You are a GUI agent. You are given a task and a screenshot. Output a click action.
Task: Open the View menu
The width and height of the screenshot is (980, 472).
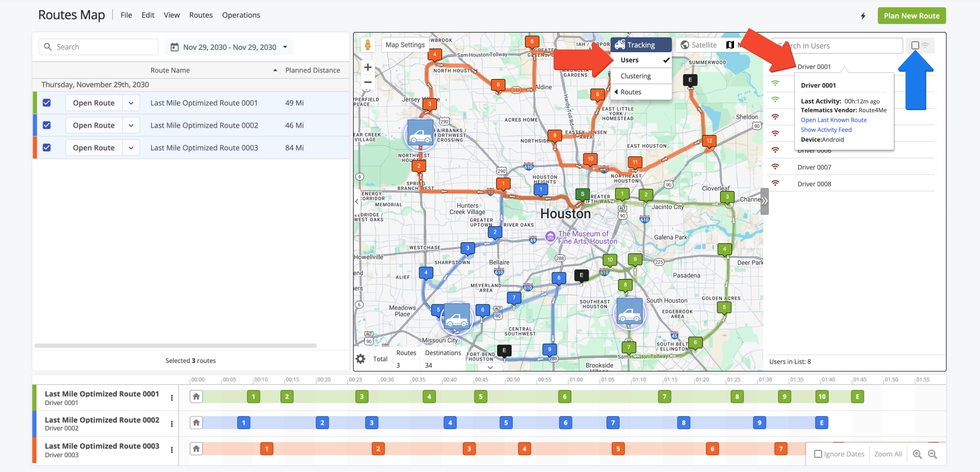tap(172, 15)
